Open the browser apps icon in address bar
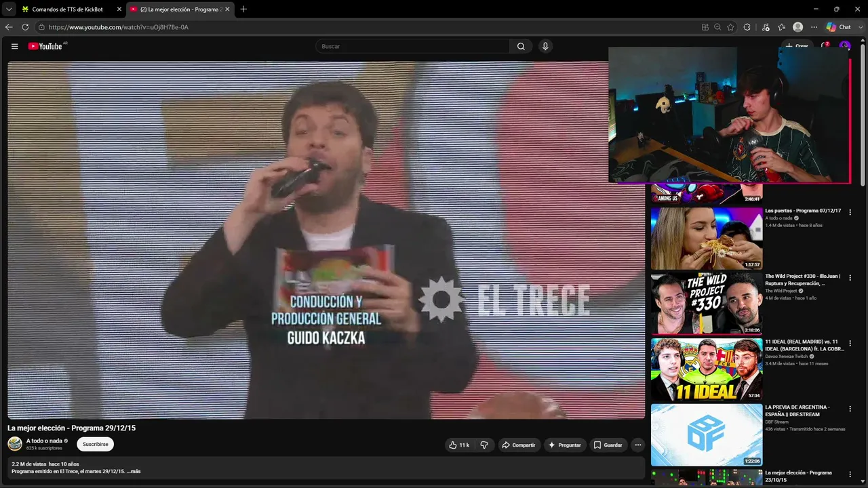The image size is (868, 488). tap(705, 27)
